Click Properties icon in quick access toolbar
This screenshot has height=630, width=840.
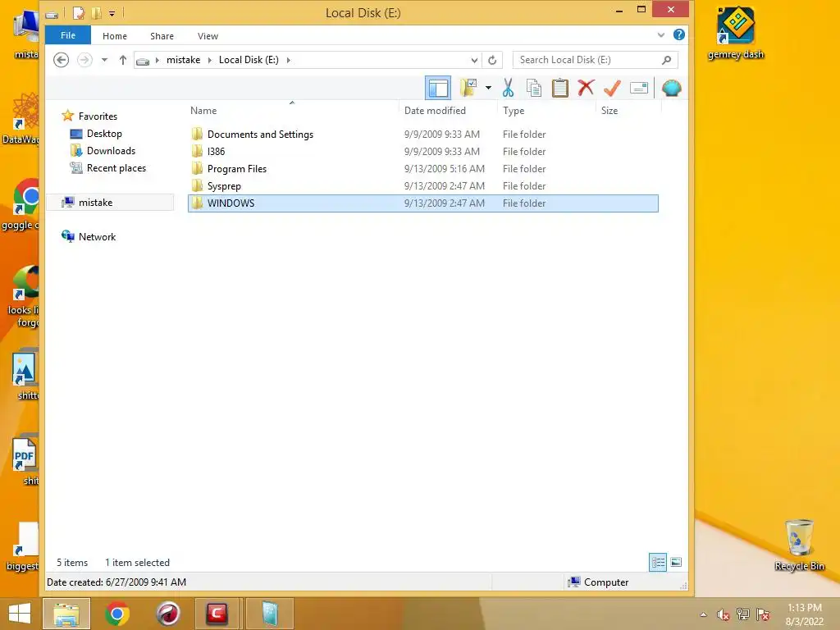click(x=79, y=13)
